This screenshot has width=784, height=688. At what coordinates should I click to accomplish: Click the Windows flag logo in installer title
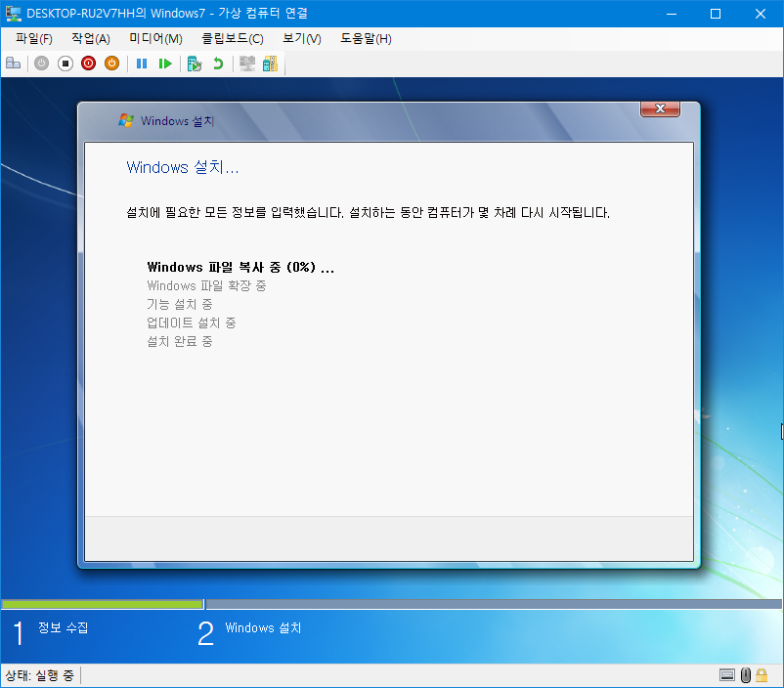tap(126, 120)
